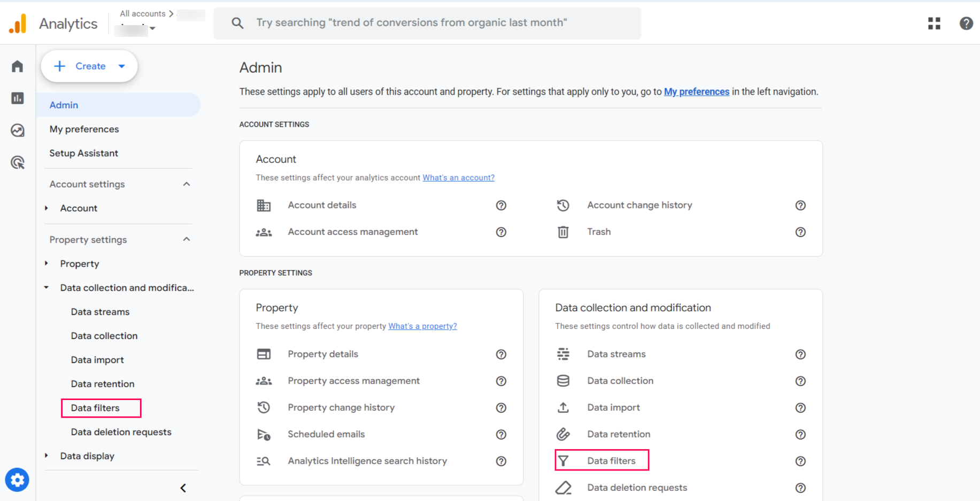Open the Home icon in left rail
This screenshot has width=980, height=501.
click(17, 66)
